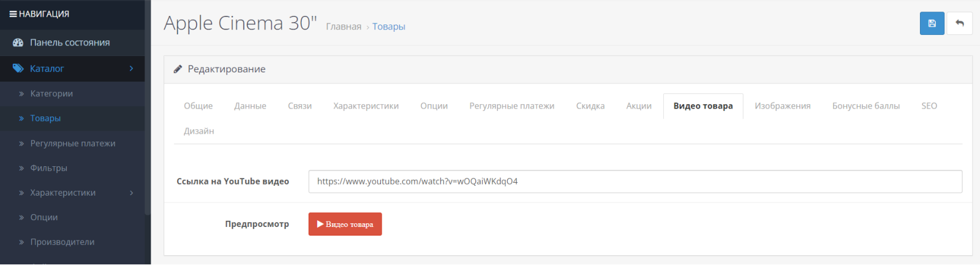
Task: Expand the Каталог chevron arrow
Action: (x=131, y=68)
